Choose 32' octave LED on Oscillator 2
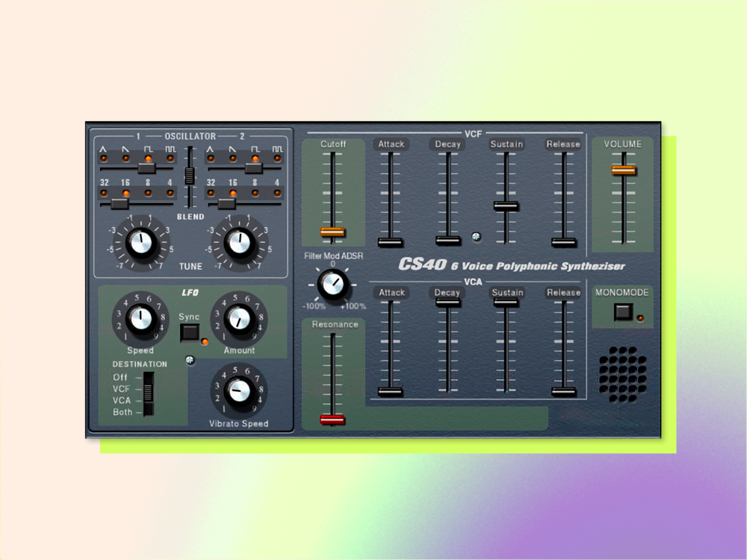The width and height of the screenshot is (747, 560). pos(211,193)
